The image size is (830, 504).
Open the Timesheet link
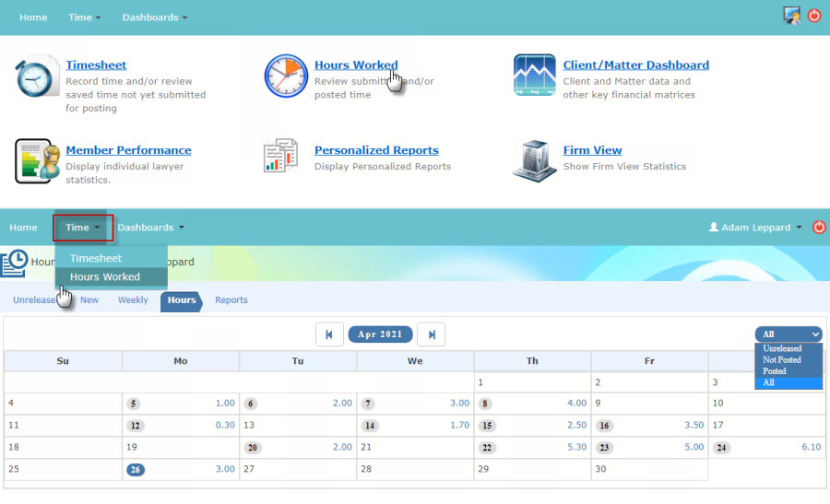(96, 65)
